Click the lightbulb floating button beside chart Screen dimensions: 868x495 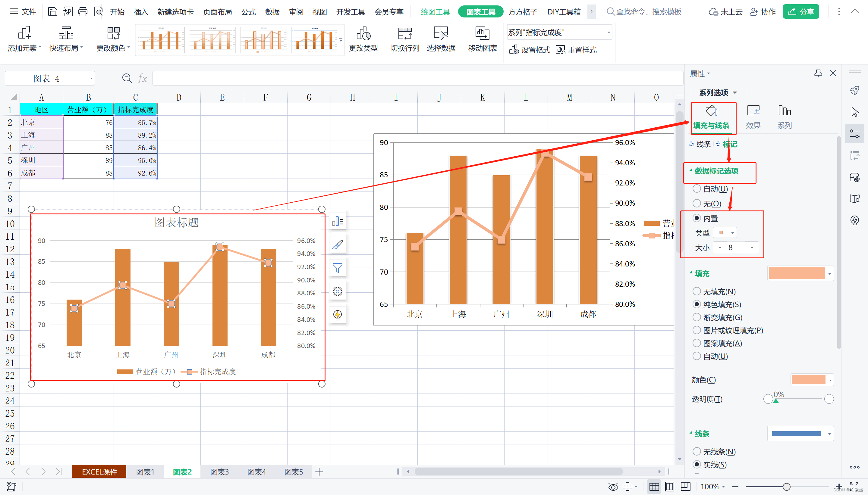(x=338, y=315)
